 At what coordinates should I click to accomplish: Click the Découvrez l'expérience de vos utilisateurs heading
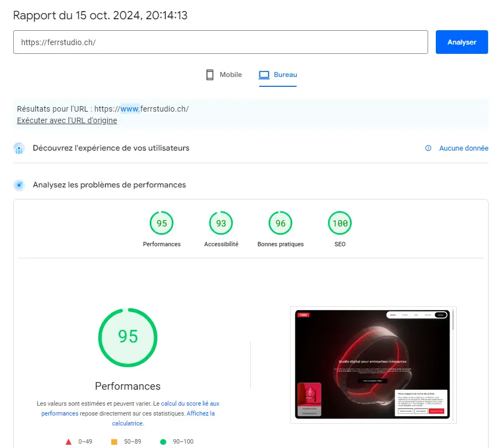(x=111, y=148)
